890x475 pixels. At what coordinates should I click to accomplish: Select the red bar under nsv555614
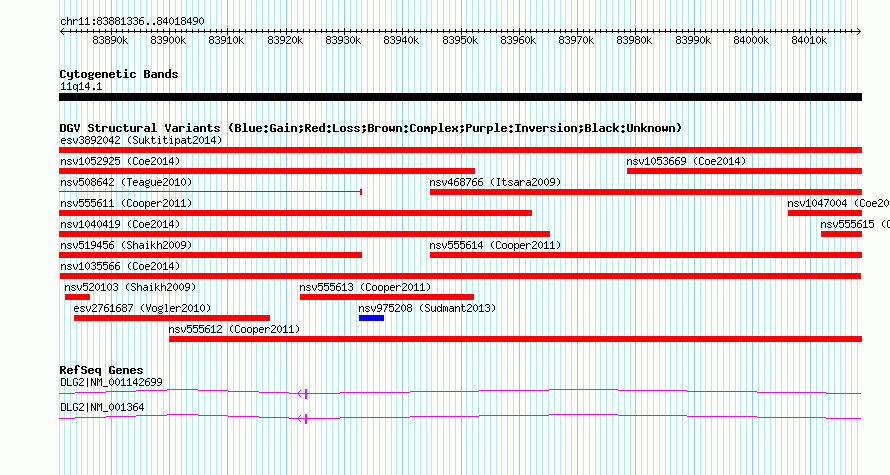646,255
